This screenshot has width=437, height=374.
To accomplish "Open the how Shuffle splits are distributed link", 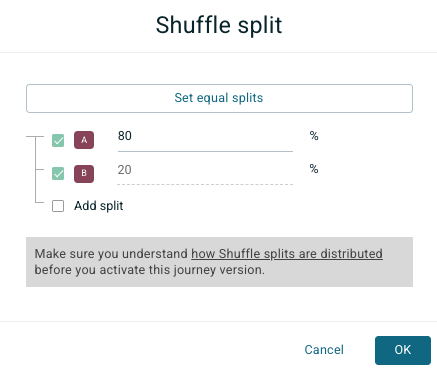I will (x=287, y=254).
